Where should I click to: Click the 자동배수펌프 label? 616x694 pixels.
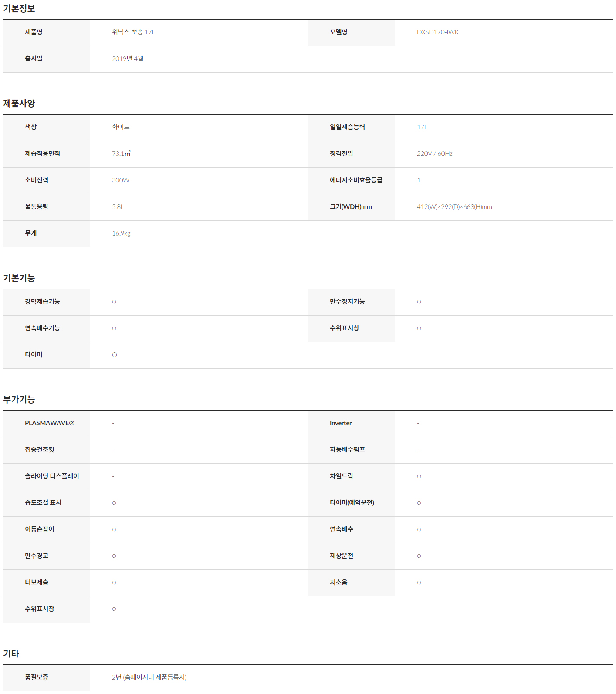point(347,450)
